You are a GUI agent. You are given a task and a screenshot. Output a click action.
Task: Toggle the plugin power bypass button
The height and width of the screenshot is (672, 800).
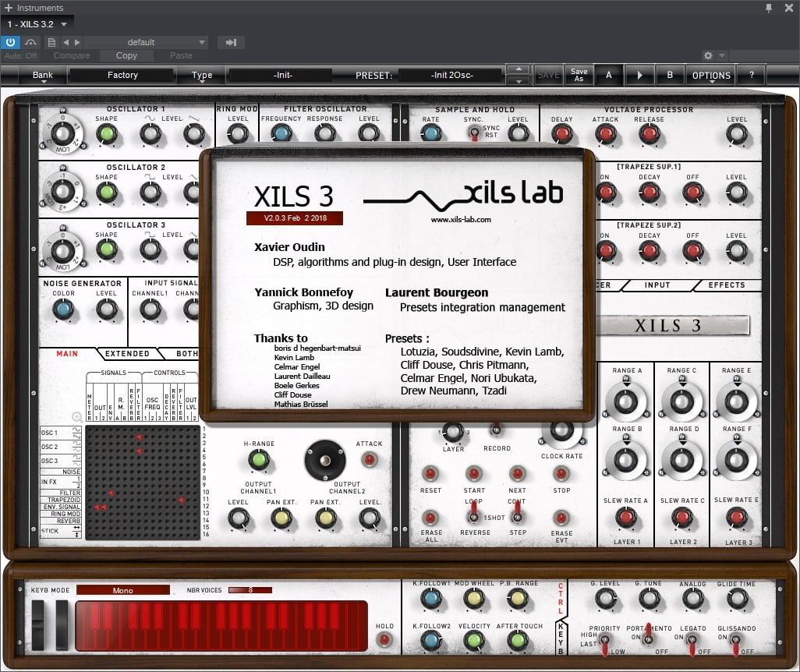point(10,42)
